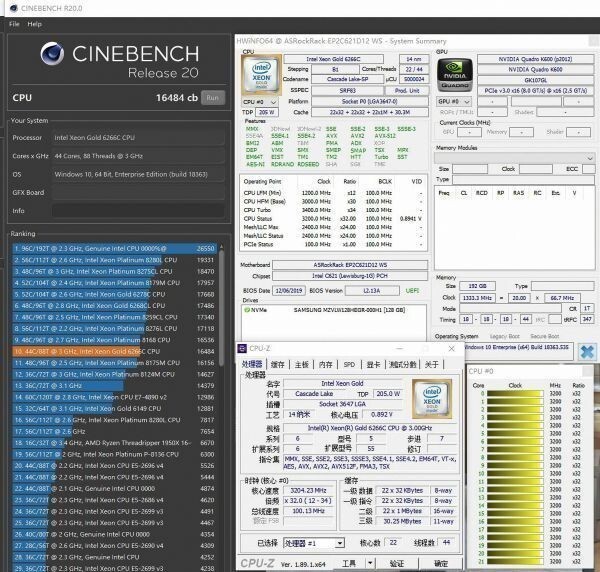Switch to the 缓存 tab in CPU-Z
600x572 pixels.
pyautogui.click(x=277, y=365)
